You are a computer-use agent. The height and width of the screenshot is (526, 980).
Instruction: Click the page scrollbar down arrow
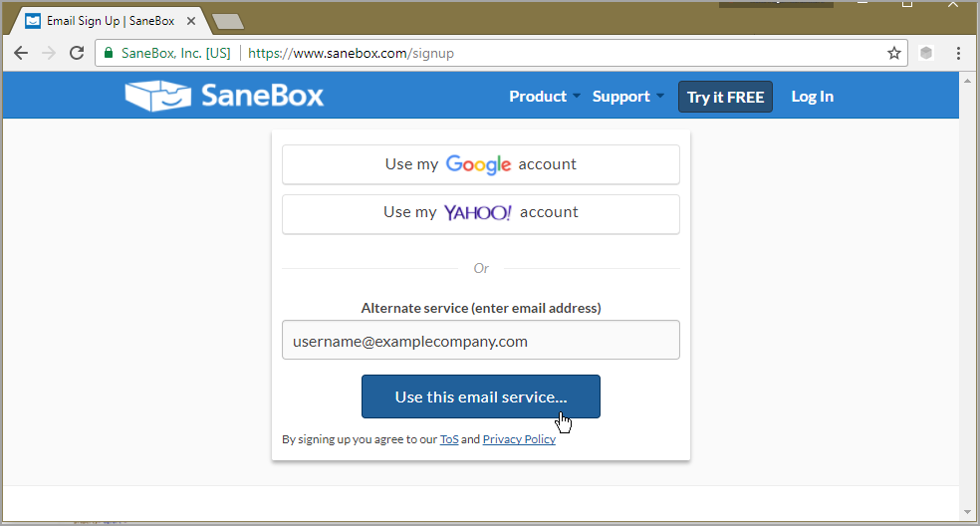pyautogui.click(x=967, y=513)
